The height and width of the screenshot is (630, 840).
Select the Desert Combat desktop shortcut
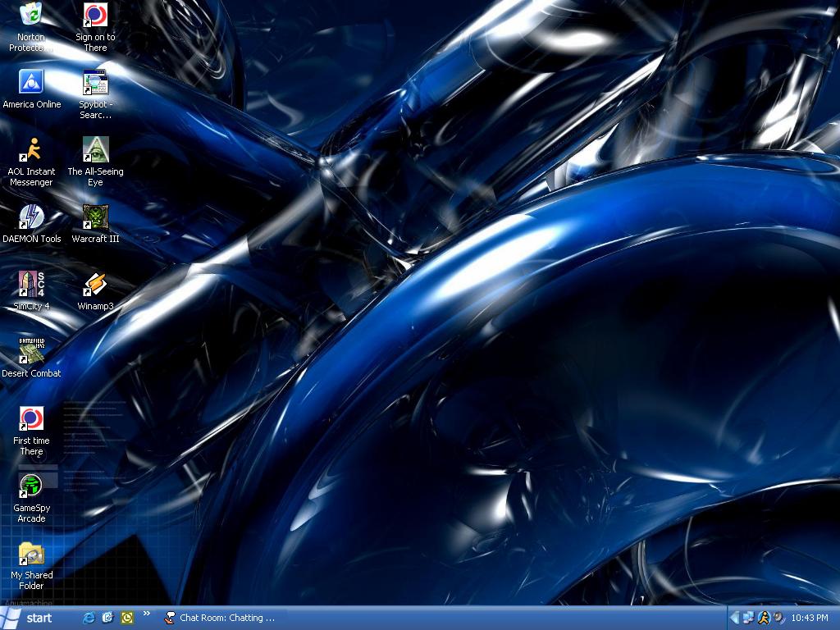[31, 351]
